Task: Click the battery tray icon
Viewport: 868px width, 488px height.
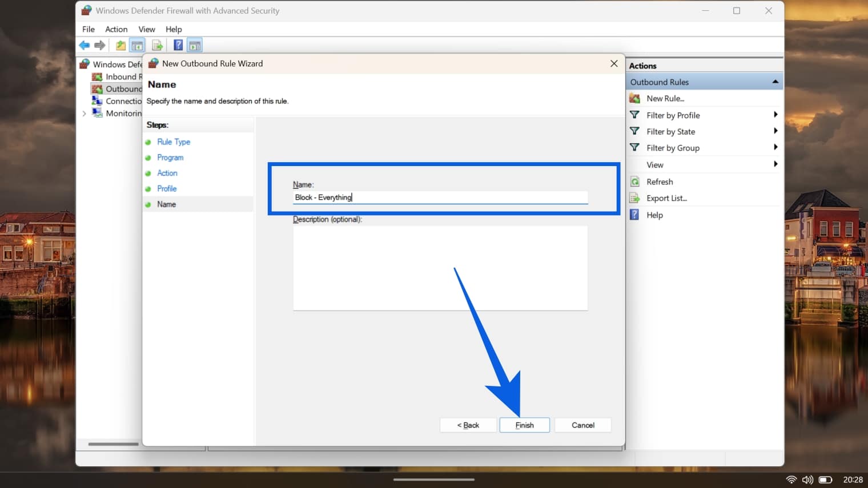Action: (825, 480)
